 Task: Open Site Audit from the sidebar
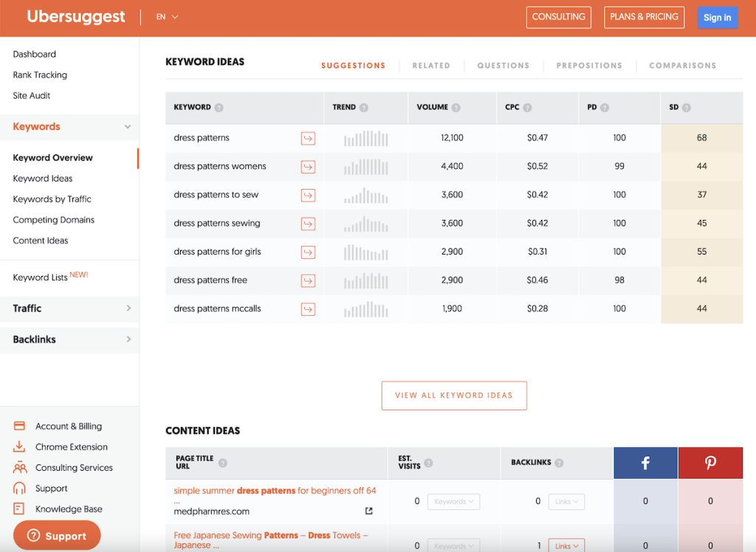click(x=31, y=96)
